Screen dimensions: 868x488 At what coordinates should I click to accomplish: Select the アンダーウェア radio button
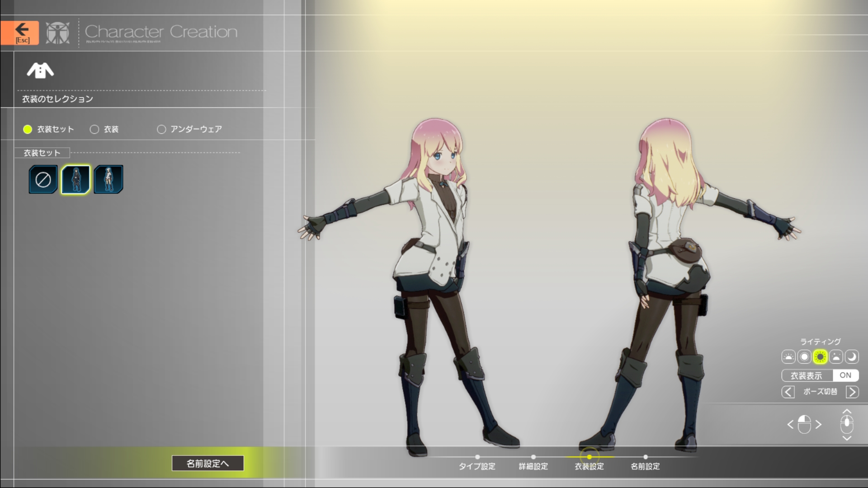(161, 129)
